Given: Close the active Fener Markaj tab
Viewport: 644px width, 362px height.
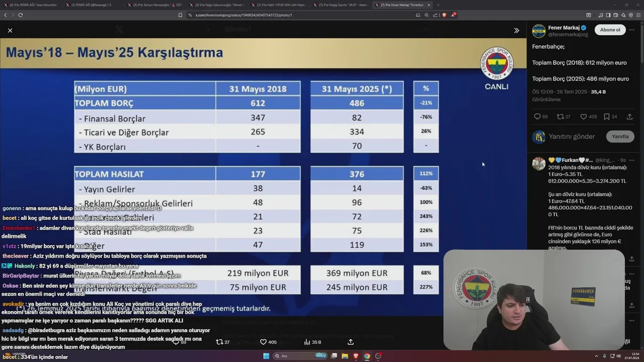Looking at the screenshot, I should coord(429,5).
